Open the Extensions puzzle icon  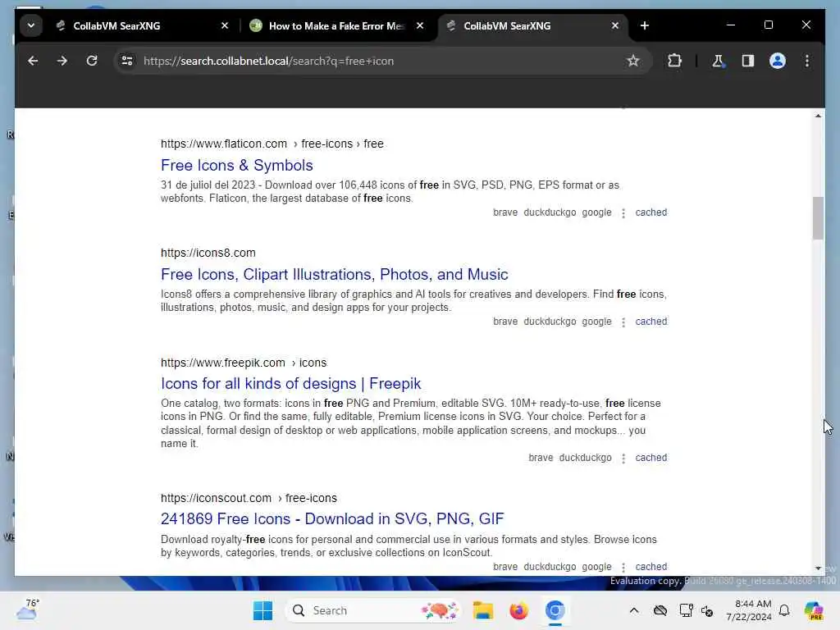674,61
